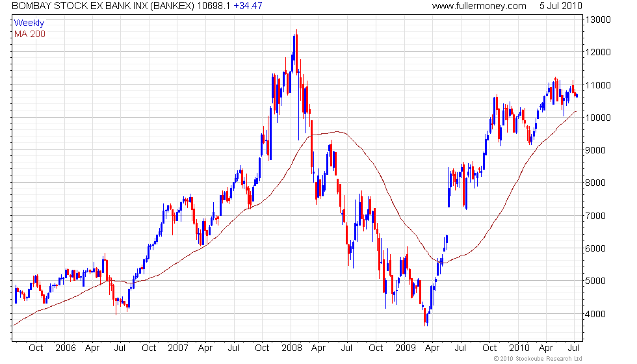Click the MA 200 legend label
Screen dimensions: 637x364
(30, 34)
